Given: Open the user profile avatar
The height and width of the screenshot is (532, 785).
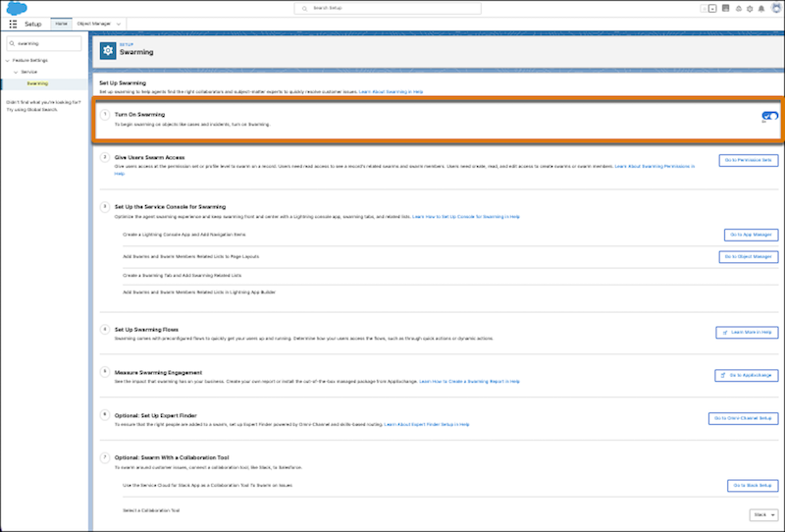Looking at the screenshot, I should click(x=776, y=8).
